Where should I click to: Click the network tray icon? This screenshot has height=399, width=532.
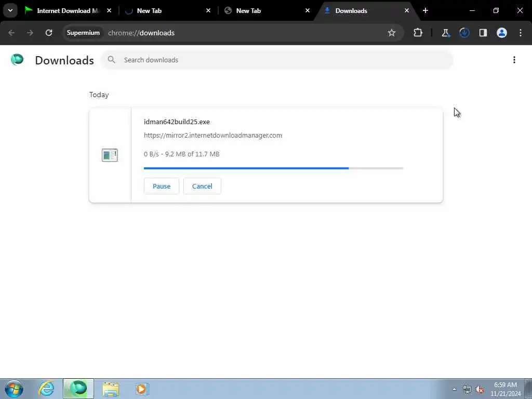pyautogui.click(x=467, y=389)
